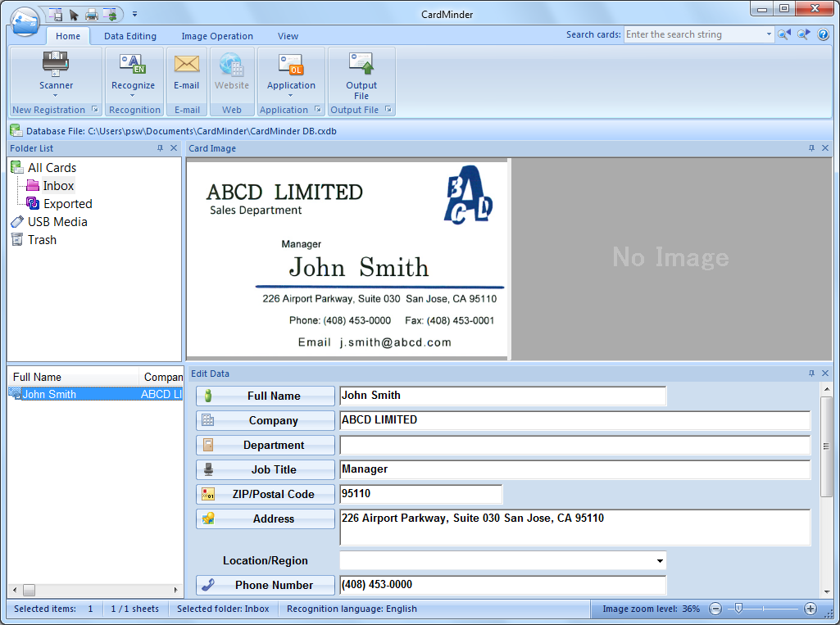The height and width of the screenshot is (625, 840).
Task: Click the ZIP/Postal Code field button
Action: (266, 494)
